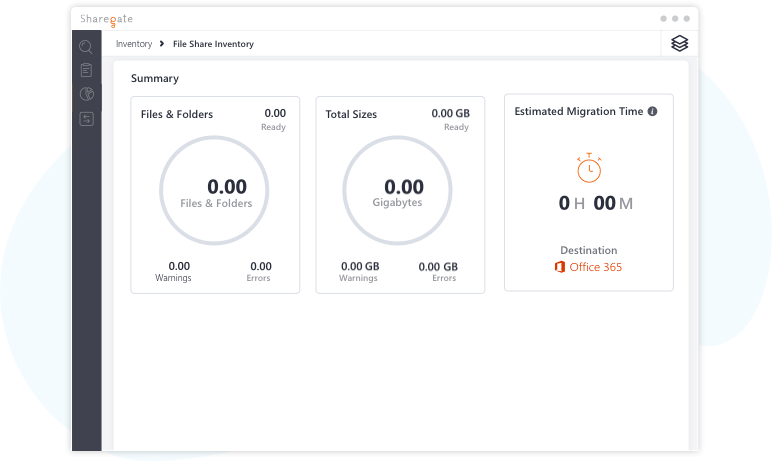Click the last window control dot
The image size is (772, 461).
click(687, 19)
